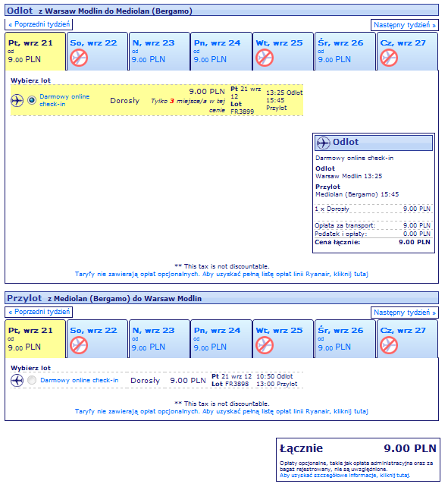Click the airplane icon beside the Przylot flight row
Image resolution: width=448 pixels, height=487 pixels.
[x=17, y=381]
